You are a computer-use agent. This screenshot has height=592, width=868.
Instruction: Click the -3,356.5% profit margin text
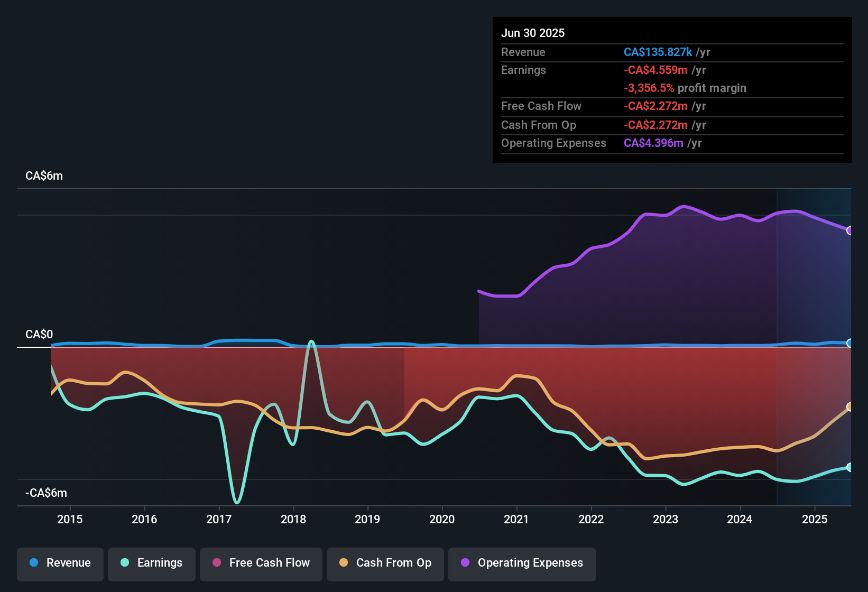pos(685,88)
